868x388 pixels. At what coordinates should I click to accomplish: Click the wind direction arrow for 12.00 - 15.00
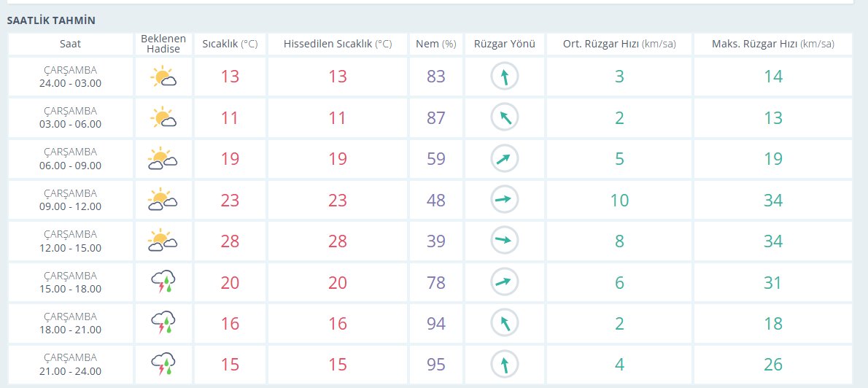[x=505, y=241]
